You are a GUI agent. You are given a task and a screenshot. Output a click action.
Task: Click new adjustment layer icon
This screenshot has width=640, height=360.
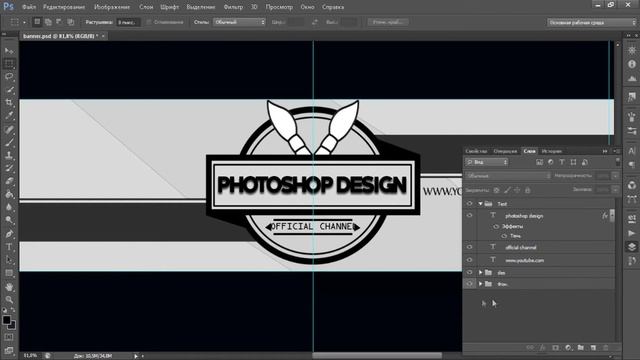point(568,348)
